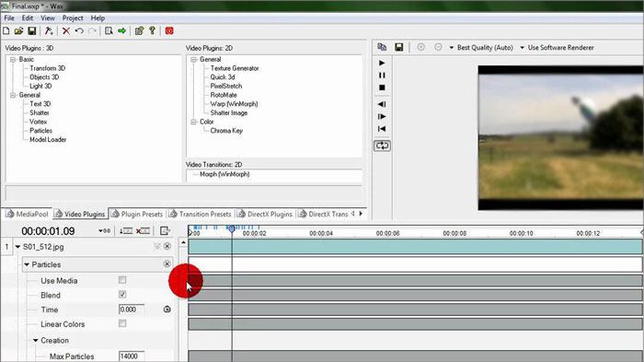Open the timeline zoom dropdown arrow
Image resolution: width=644 pixels, height=362 pixels.
click(104, 231)
